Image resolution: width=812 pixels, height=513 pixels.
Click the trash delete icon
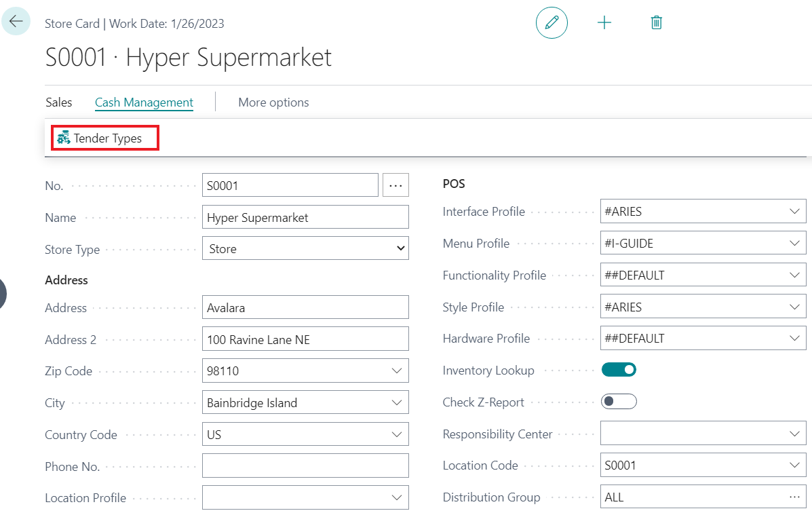pyautogui.click(x=656, y=23)
